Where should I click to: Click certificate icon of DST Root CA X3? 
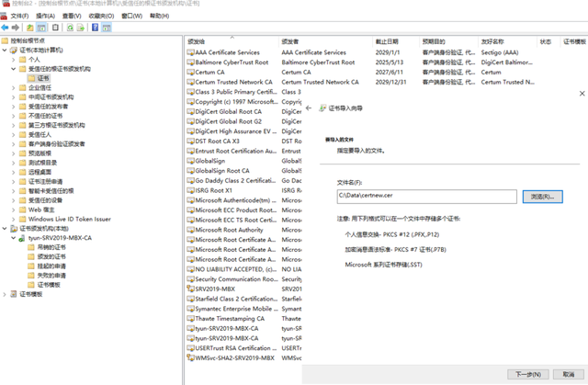[x=190, y=142]
